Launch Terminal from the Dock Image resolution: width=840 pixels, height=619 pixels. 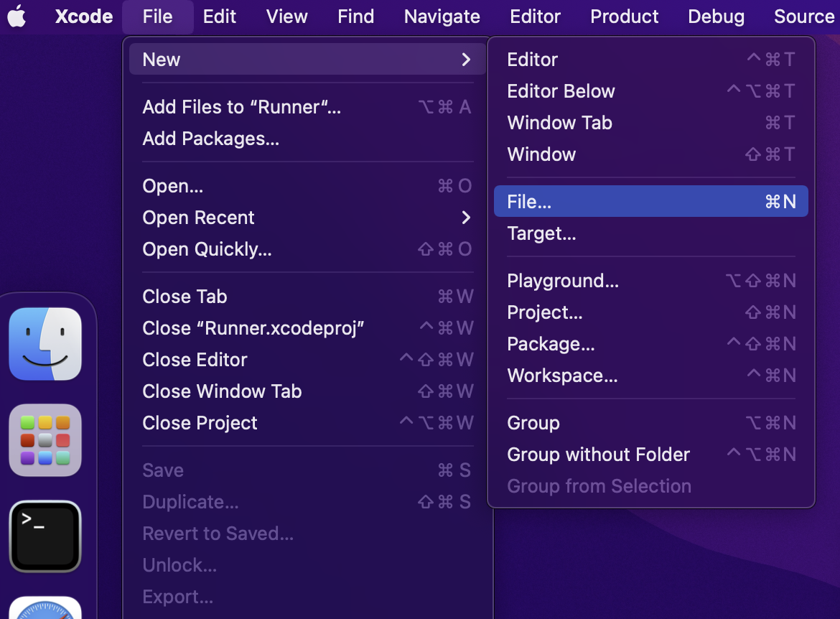[x=45, y=536]
